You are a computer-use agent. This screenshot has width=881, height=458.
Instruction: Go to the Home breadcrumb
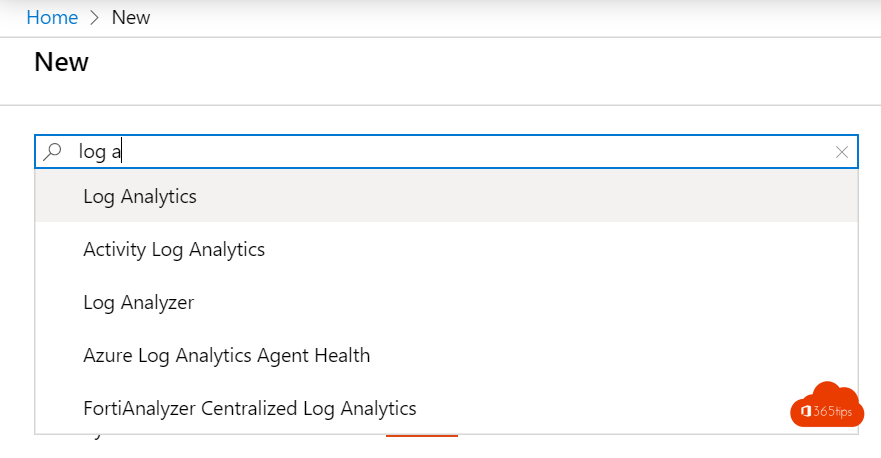[52, 18]
